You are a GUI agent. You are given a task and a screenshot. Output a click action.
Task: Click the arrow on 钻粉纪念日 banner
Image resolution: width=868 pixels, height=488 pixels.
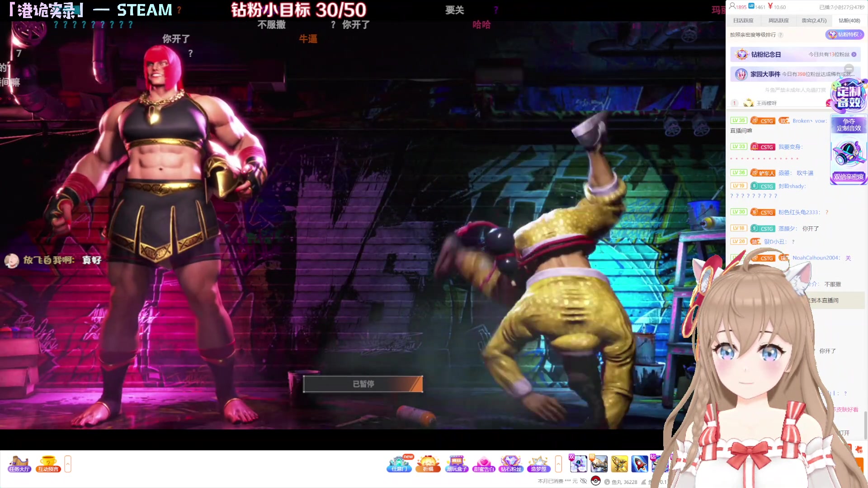tap(854, 54)
